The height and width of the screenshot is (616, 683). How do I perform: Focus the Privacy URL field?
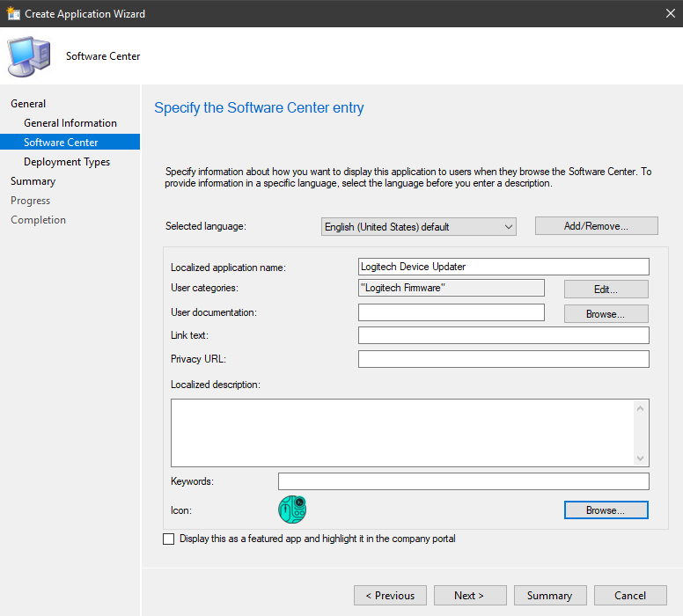(503, 359)
